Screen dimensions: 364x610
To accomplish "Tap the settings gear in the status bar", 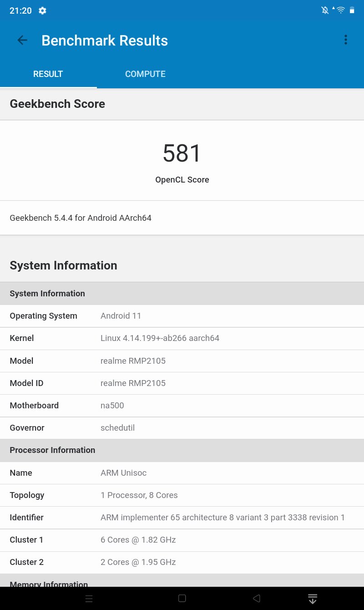I will coord(42,10).
